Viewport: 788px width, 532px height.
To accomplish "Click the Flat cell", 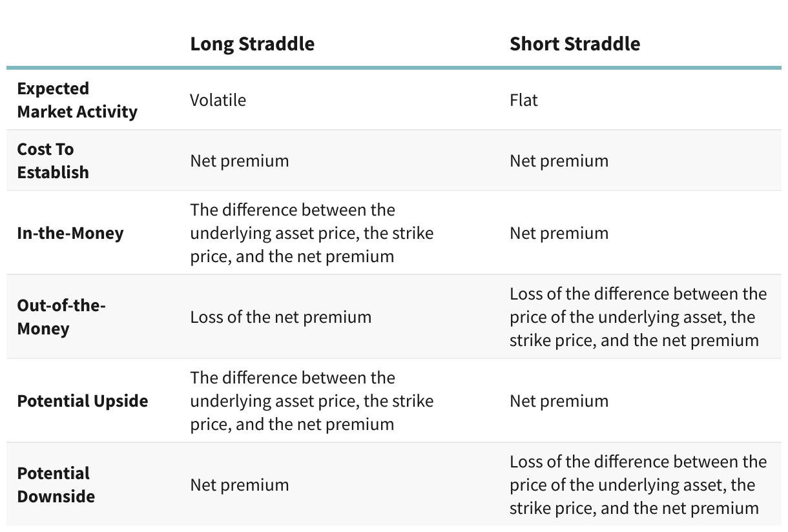I will 523,100.
